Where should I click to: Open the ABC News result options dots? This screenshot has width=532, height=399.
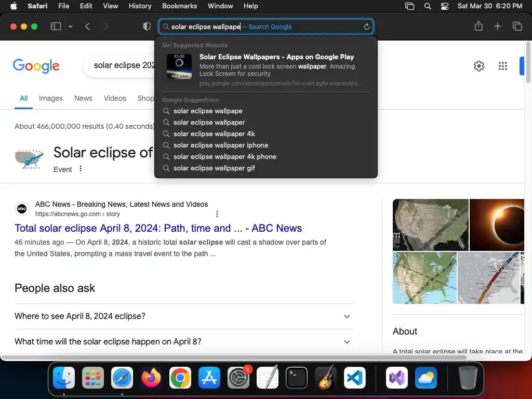(217, 214)
